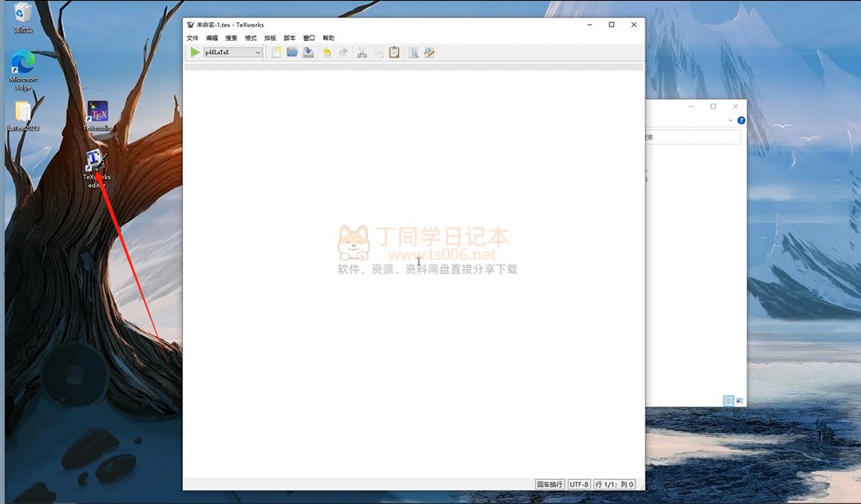Undo the last edit with the yellow arrow

click(326, 52)
